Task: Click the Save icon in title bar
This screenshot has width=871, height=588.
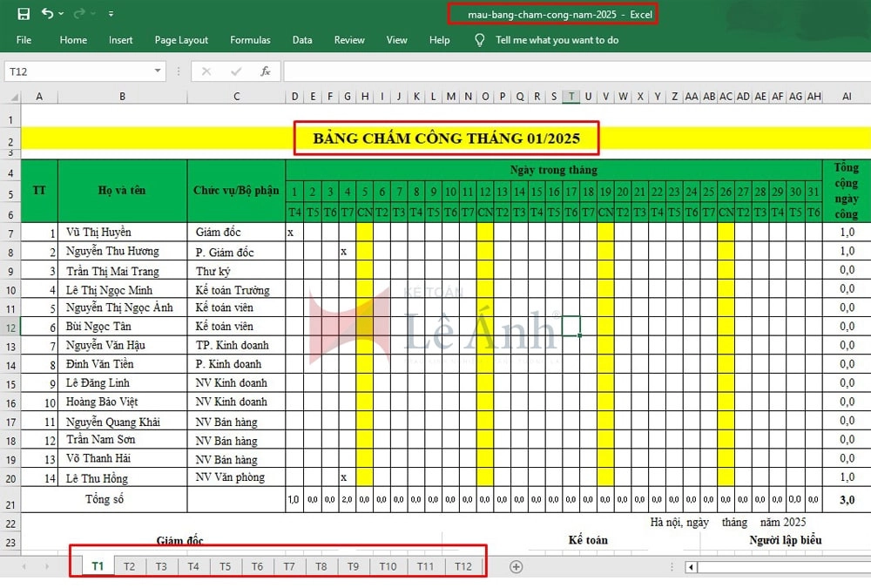Action: [24, 14]
